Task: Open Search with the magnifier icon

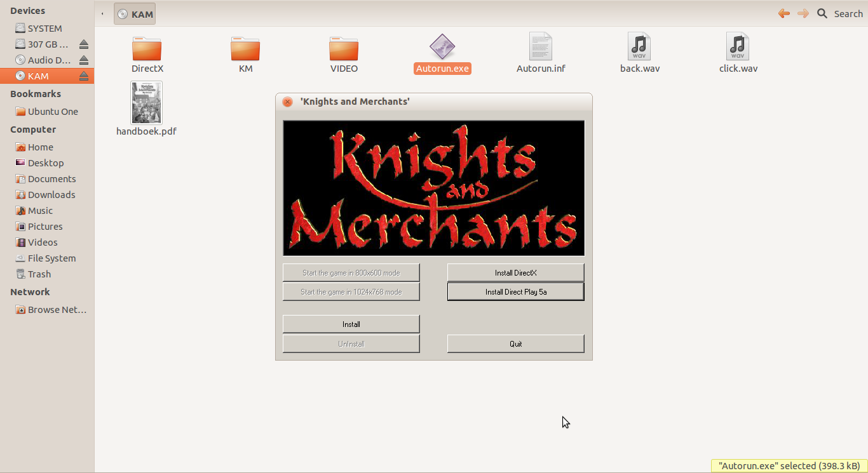Action: tap(822, 13)
